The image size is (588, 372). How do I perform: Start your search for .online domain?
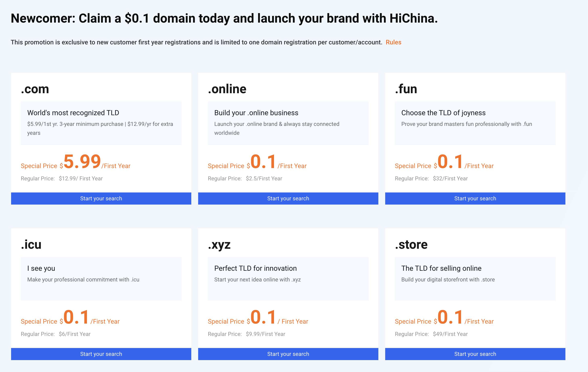pos(288,199)
